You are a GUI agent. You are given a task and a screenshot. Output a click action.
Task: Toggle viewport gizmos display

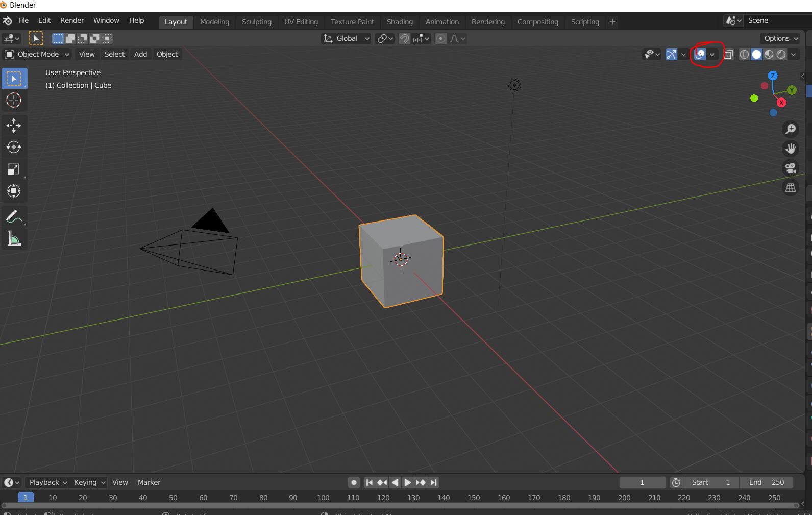672,54
